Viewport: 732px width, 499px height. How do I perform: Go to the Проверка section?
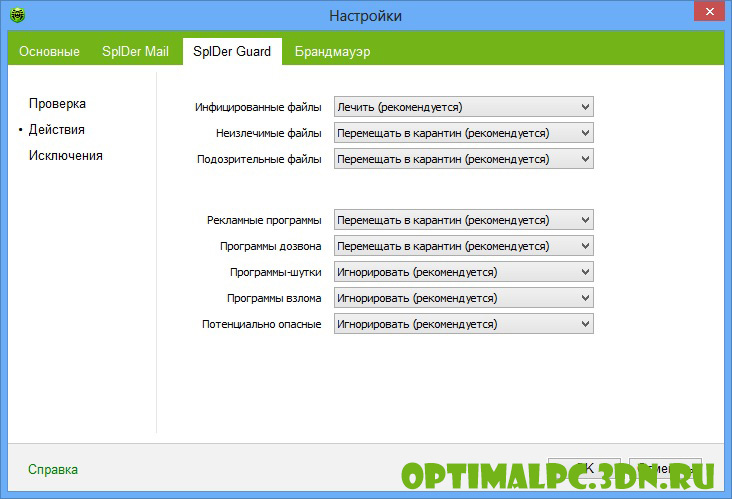click(x=57, y=104)
